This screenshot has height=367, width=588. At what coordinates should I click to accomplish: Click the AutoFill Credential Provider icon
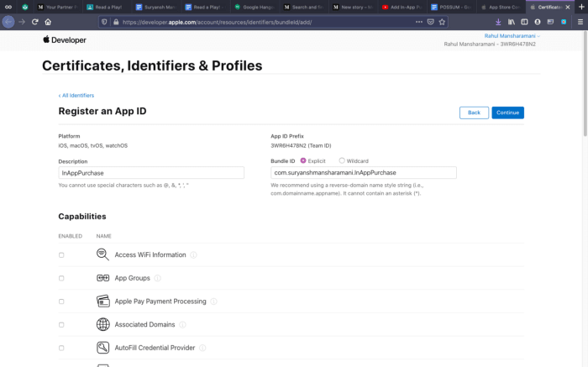[102, 348]
